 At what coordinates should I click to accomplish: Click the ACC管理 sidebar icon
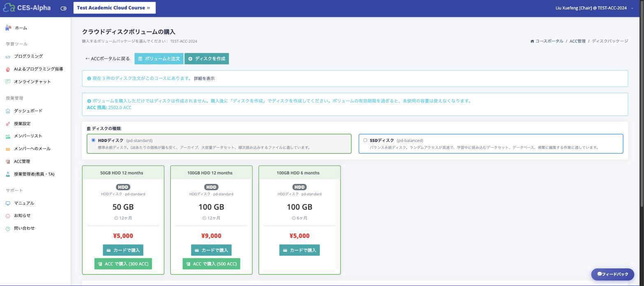coord(8,162)
